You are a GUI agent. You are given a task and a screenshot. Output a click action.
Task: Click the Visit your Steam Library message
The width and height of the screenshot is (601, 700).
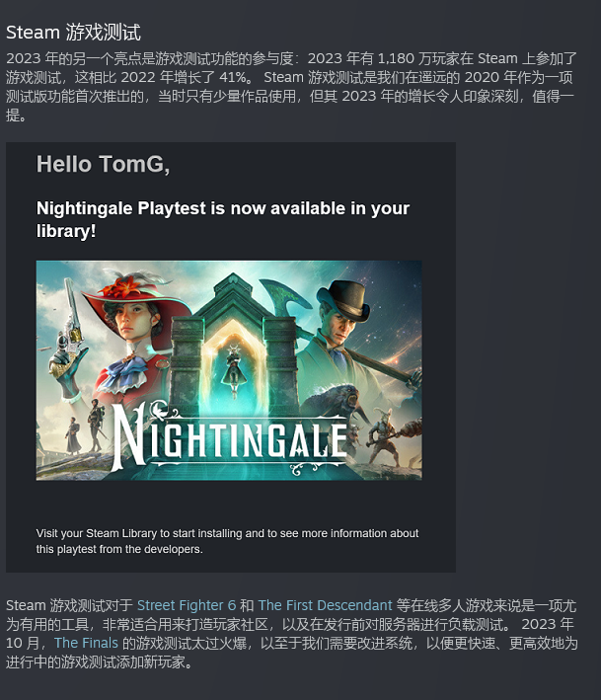point(227,541)
